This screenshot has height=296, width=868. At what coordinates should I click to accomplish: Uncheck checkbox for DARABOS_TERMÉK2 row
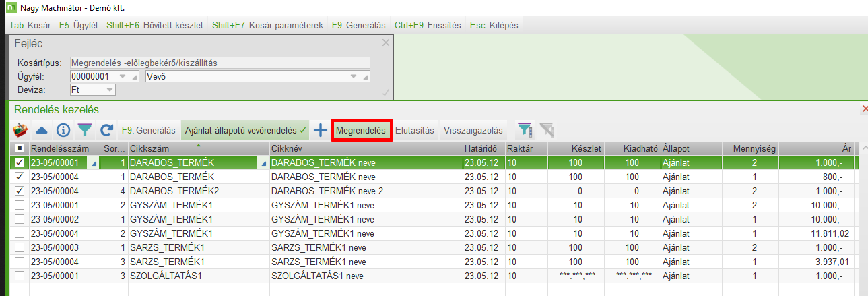tap(20, 191)
